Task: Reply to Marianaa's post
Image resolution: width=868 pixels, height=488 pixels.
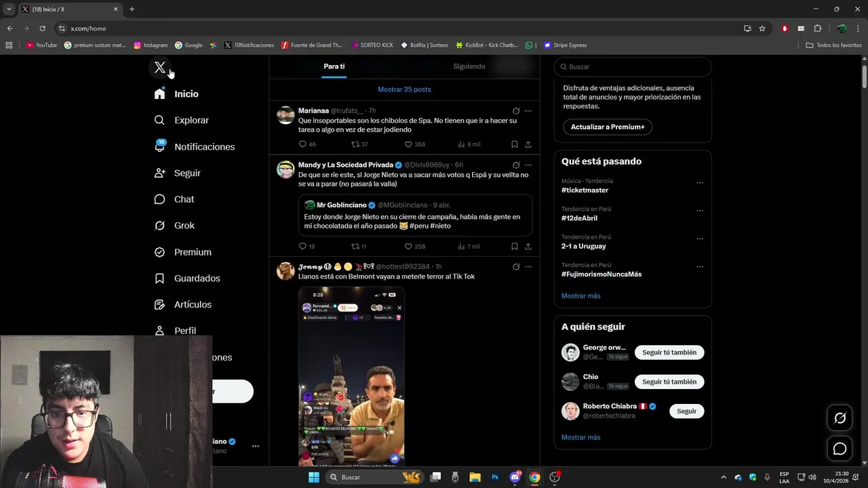Action: 307,144
